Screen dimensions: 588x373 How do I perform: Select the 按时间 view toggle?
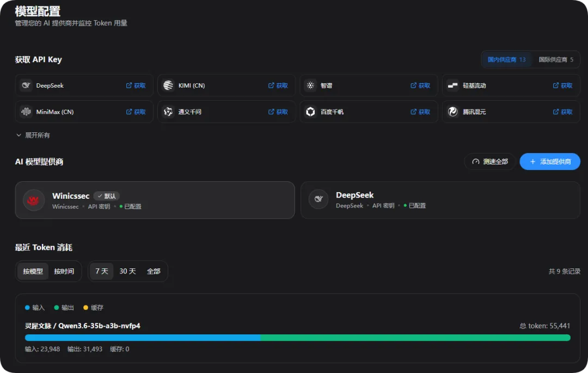pyautogui.click(x=64, y=271)
